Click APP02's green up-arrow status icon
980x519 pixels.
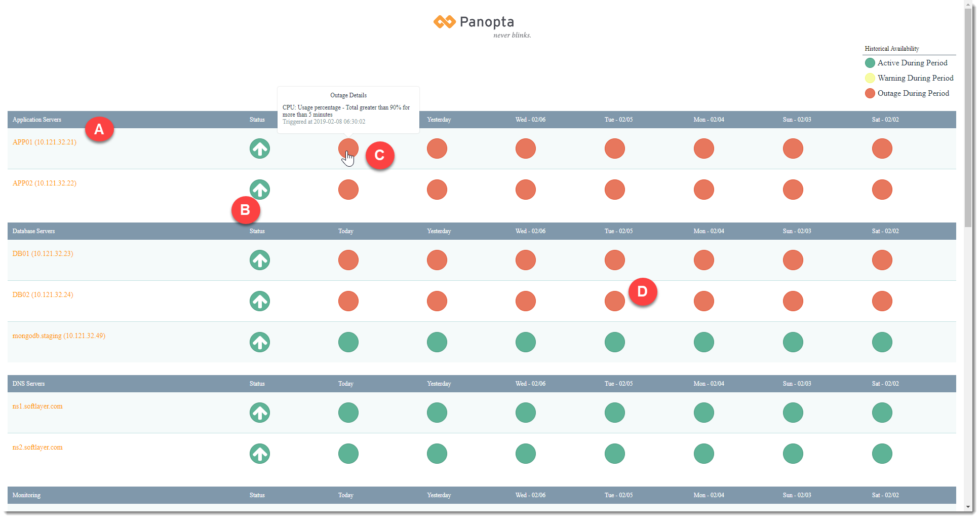tap(260, 190)
